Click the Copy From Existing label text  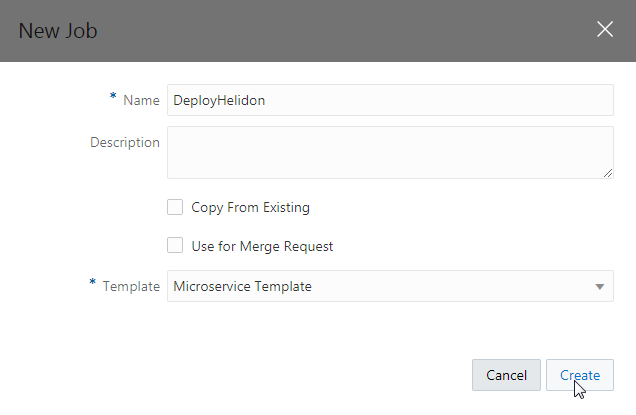(x=250, y=208)
